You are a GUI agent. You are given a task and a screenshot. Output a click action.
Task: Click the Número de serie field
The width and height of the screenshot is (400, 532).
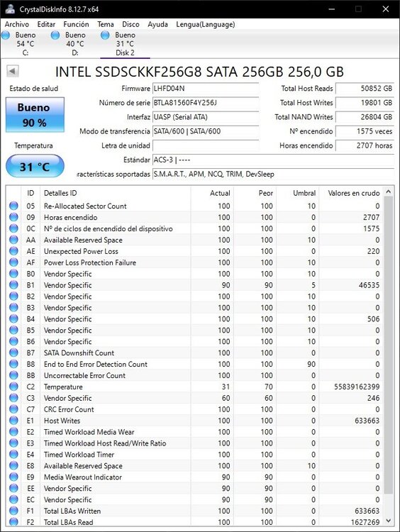[206, 103]
